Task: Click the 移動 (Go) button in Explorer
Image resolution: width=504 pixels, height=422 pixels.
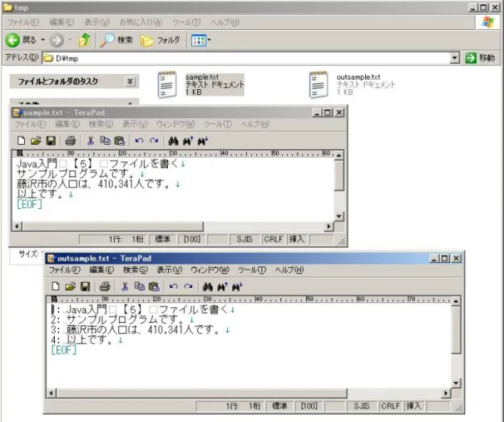Action: coord(480,58)
